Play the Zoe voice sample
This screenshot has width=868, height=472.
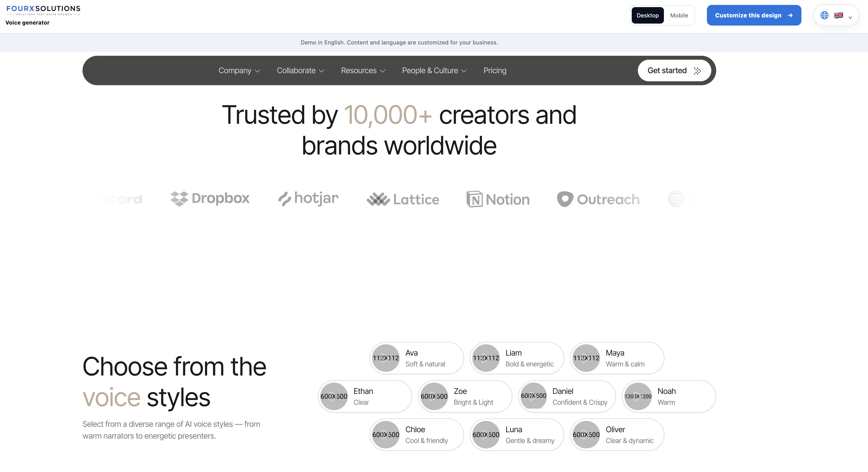434,397
